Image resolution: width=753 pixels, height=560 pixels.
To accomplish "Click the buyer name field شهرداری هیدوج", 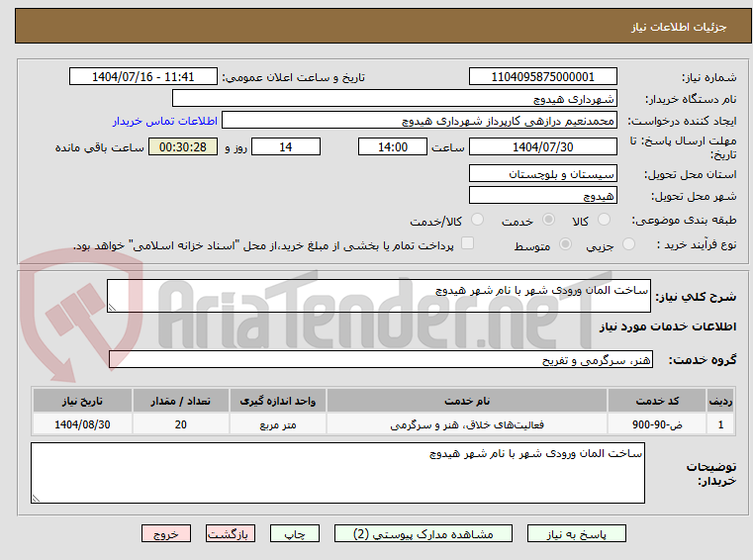I will tap(394, 99).
